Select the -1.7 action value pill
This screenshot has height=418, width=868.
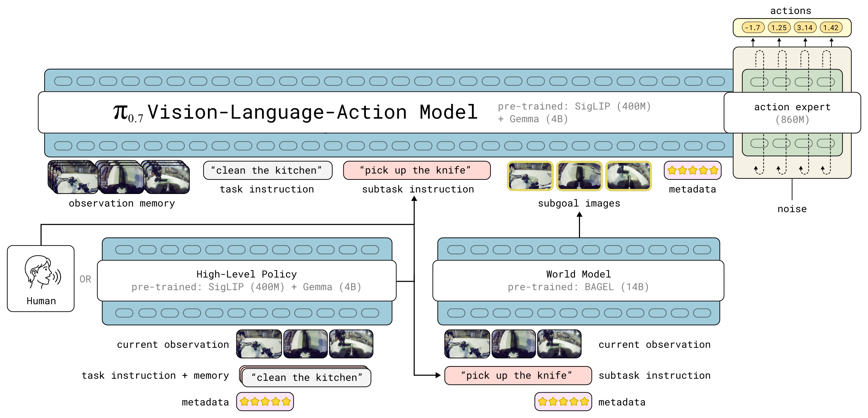753,28
